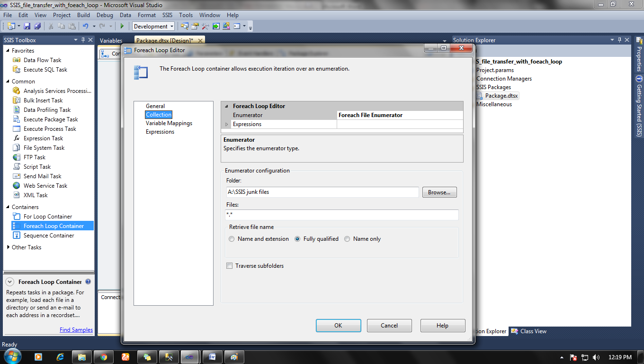Open the File menu
Viewport: 644px width, 364px height.
[x=8, y=15]
